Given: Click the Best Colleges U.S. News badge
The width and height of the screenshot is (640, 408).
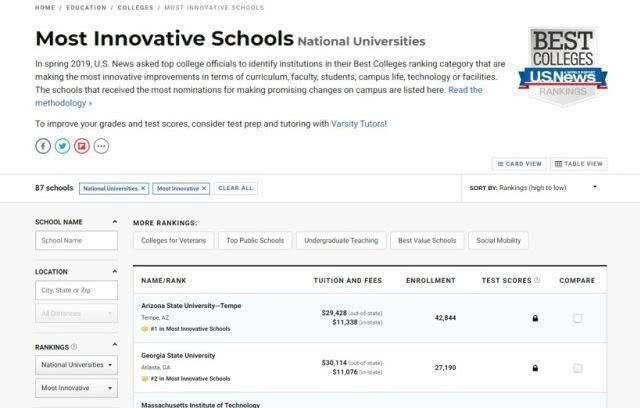Looking at the screenshot, I should [563, 66].
